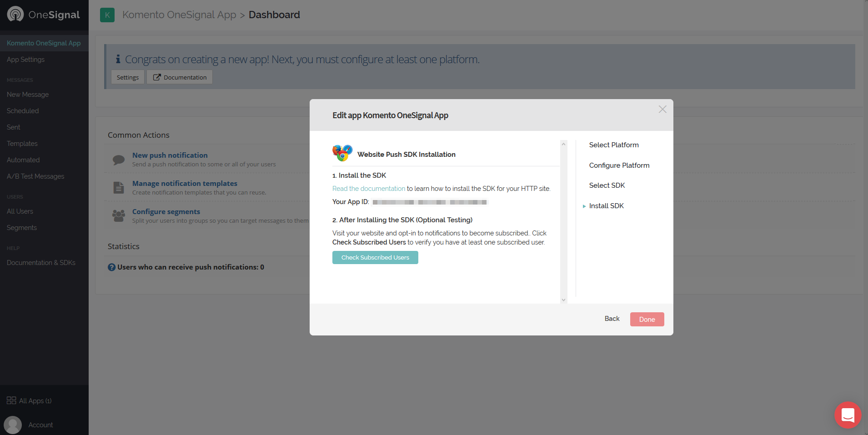Click the OneSignal logo icon
This screenshot has width=868, height=435.
click(15, 14)
